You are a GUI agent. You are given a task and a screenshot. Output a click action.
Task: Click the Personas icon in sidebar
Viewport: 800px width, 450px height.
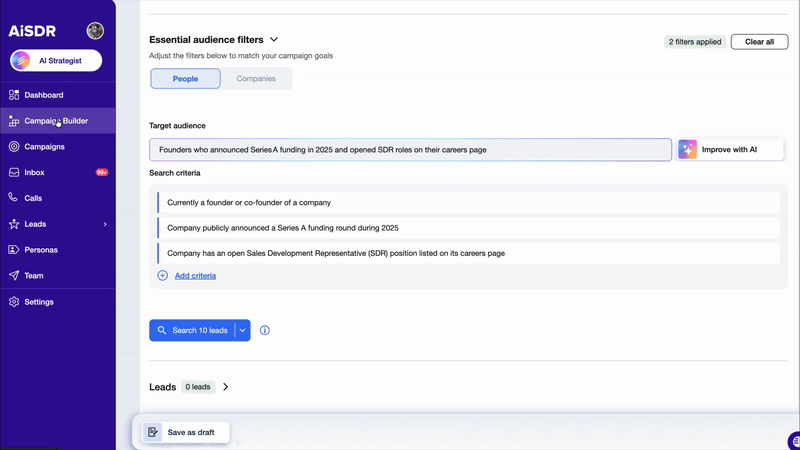(x=14, y=250)
